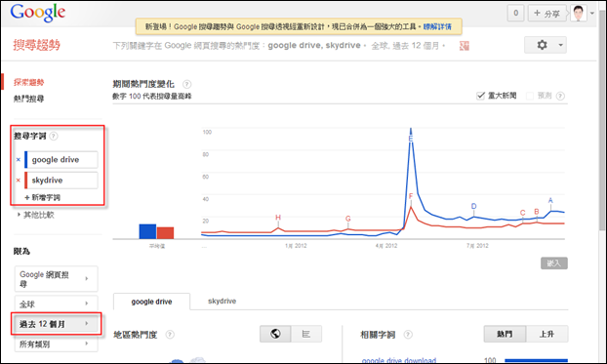Click the red skydrive color bar

(26, 181)
